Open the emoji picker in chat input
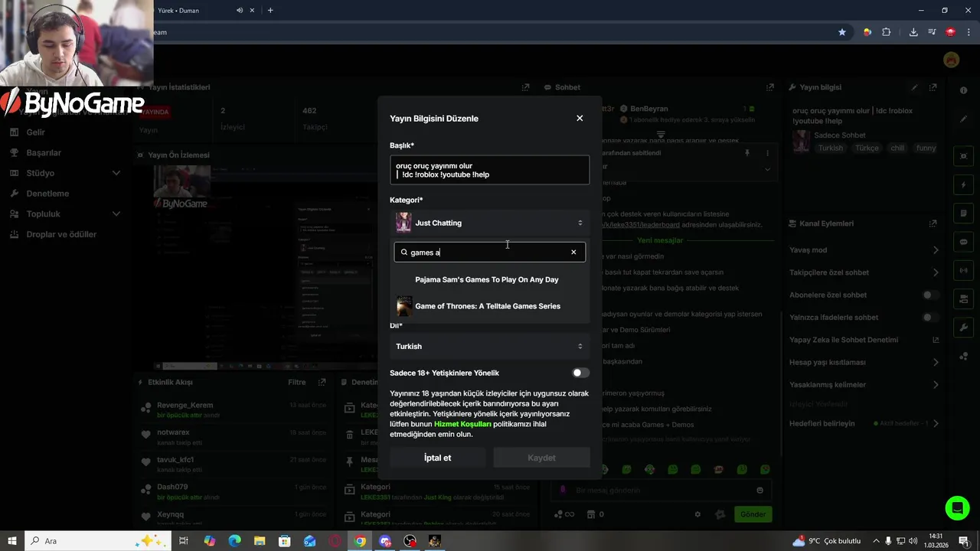Viewport: 980px width, 551px height. [x=759, y=490]
